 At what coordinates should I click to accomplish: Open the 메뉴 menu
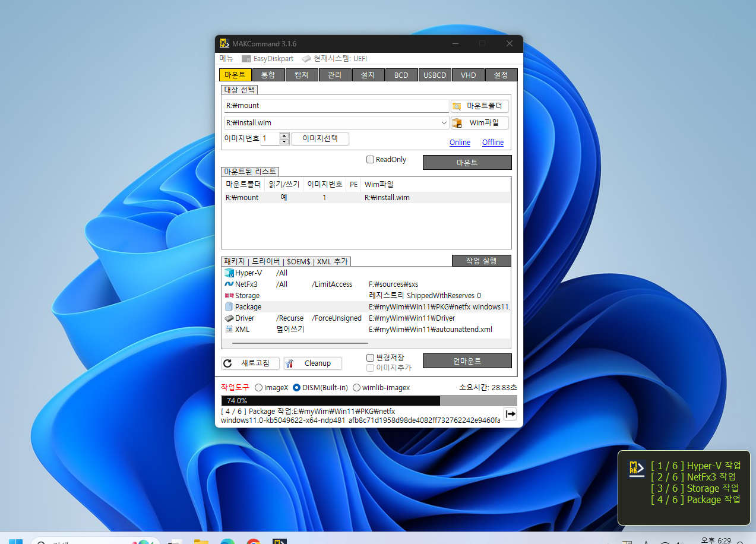click(226, 59)
